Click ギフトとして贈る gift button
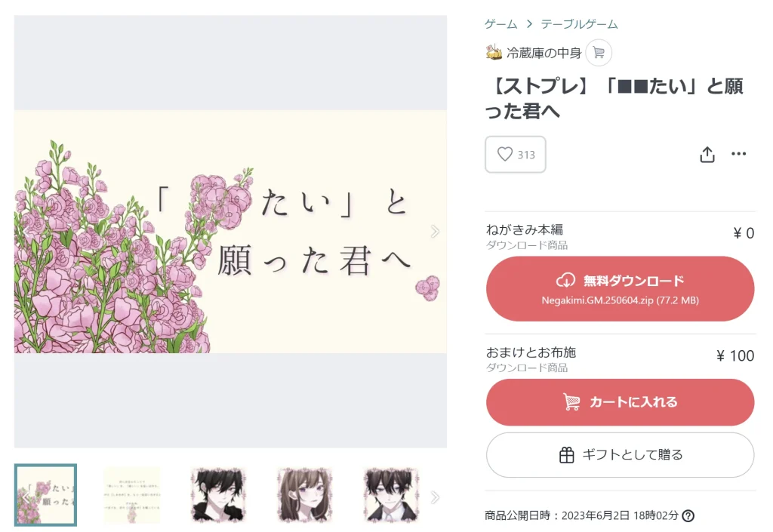 (x=621, y=455)
